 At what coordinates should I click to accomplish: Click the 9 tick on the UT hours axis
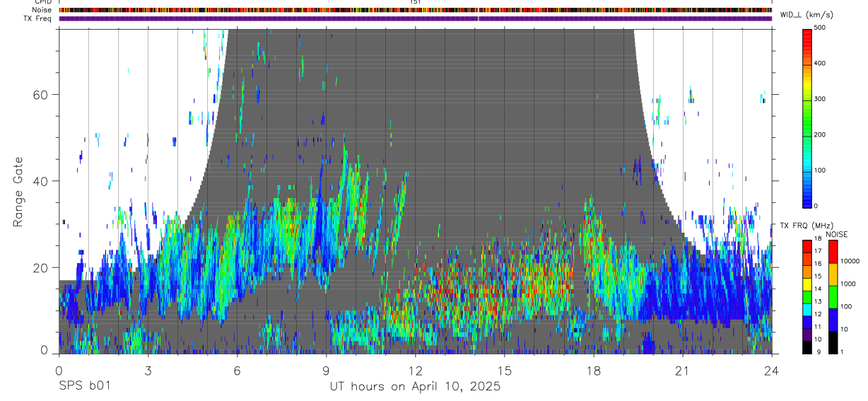click(x=326, y=371)
